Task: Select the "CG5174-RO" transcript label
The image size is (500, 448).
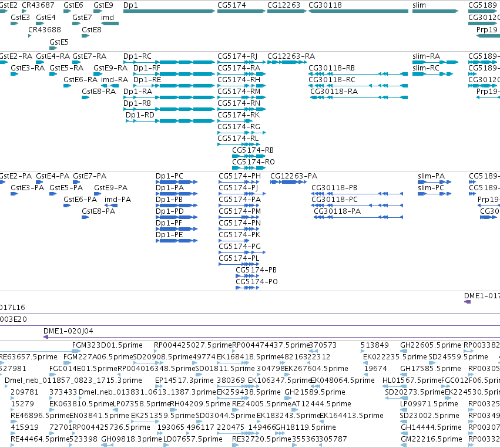Action: tap(253, 162)
